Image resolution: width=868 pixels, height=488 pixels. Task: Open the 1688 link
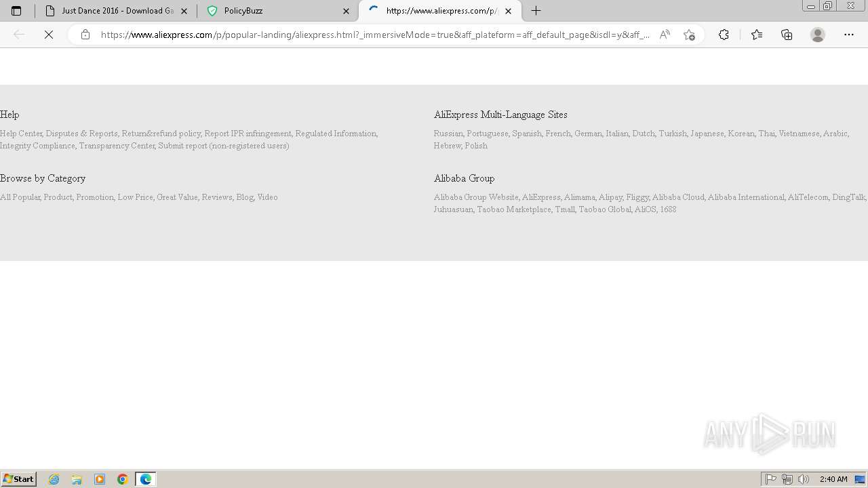[x=668, y=209]
